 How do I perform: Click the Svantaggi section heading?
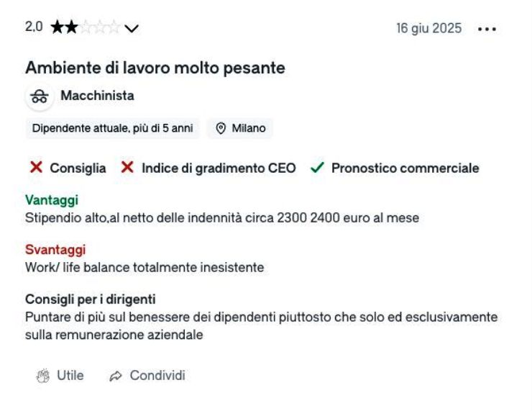[55, 250]
